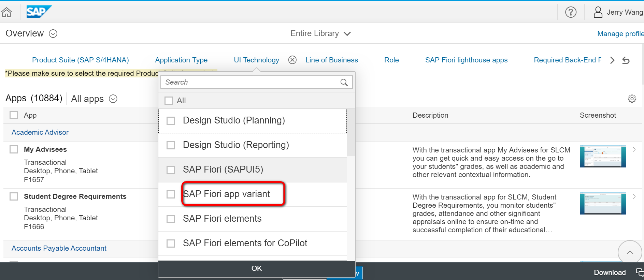The width and height of the screenshot is (644, 280).
Task: Open the Overview dropdown arrow
Action: [53, 33]
